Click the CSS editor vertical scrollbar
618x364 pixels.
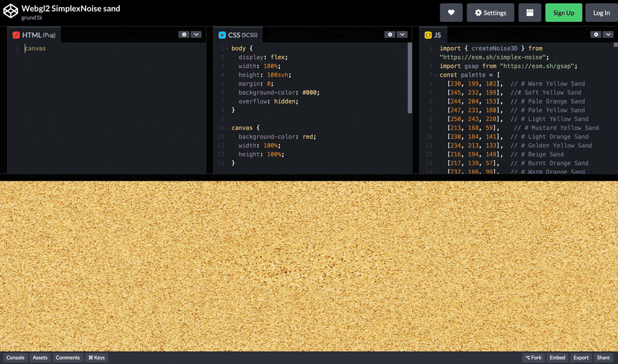tap(409, 77)
